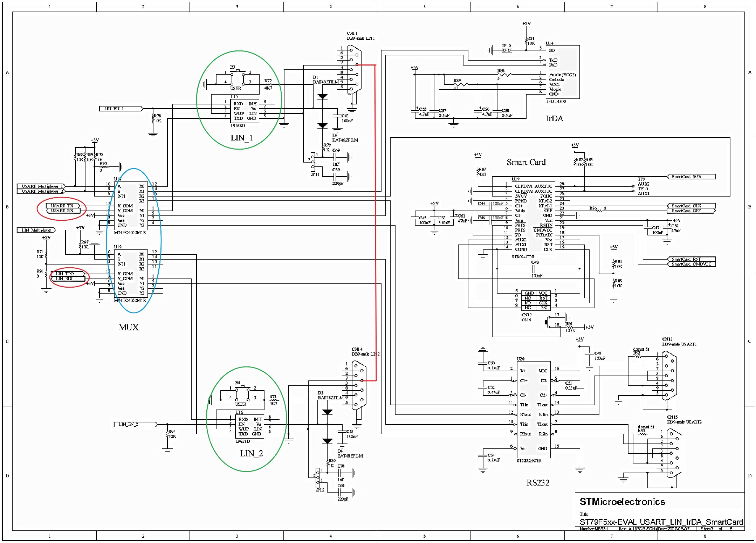This screenshot has width=756, height=543.
Task: Click resistor R86 100K
Action: point(570,327)
